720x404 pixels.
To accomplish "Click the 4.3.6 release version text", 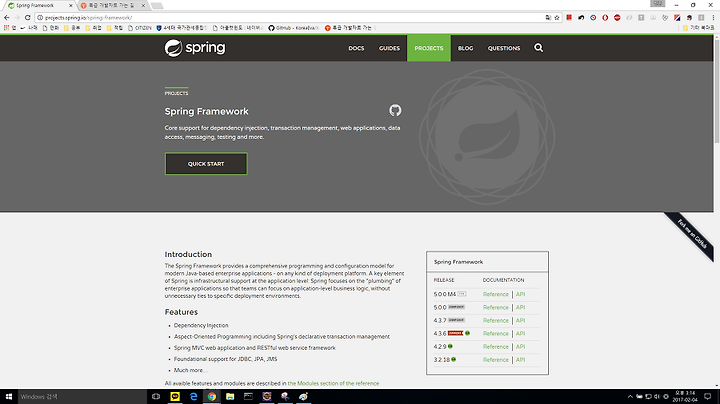I will pos(440,333).
